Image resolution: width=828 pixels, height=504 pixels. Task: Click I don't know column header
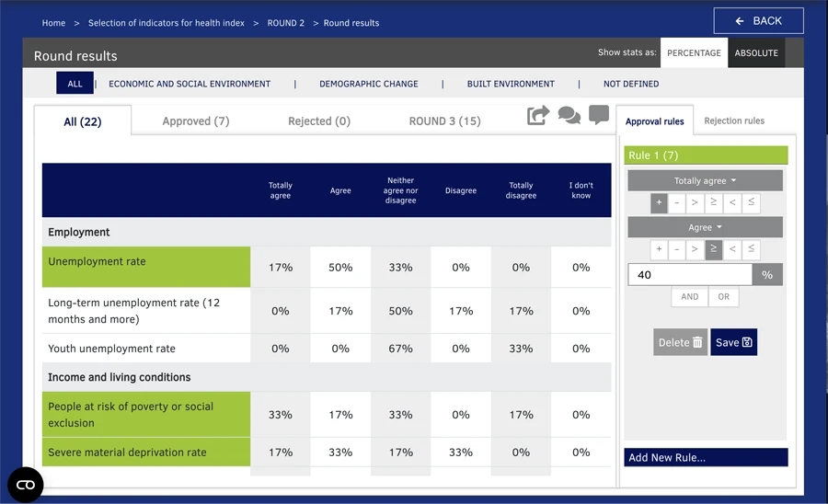click(x=581, y=190)
